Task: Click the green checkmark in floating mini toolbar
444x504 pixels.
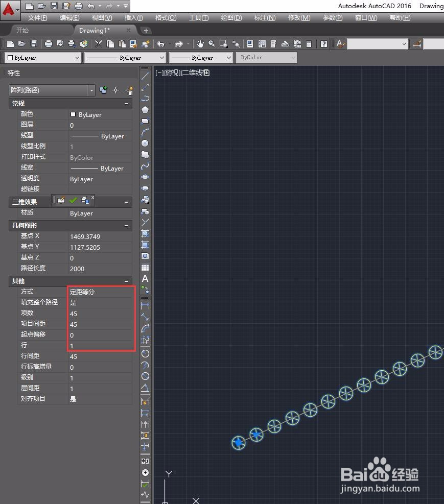Action: pyautogui.click(x=73, y=200)
